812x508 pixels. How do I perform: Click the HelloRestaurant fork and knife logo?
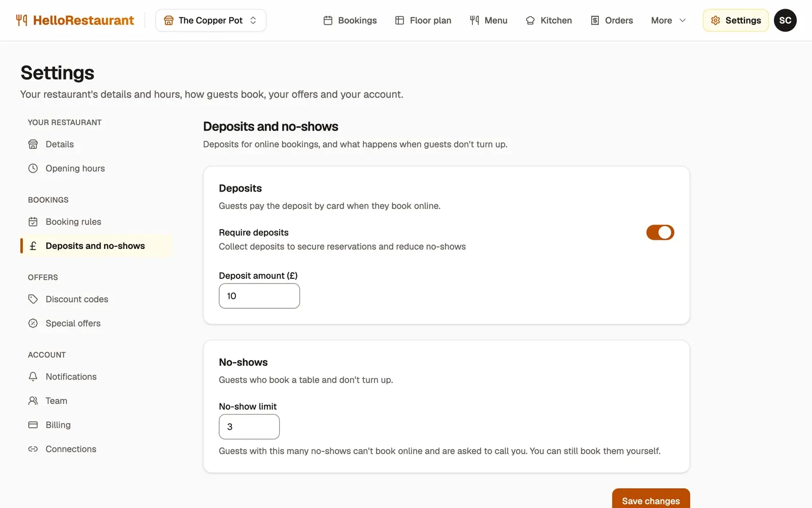21,20
